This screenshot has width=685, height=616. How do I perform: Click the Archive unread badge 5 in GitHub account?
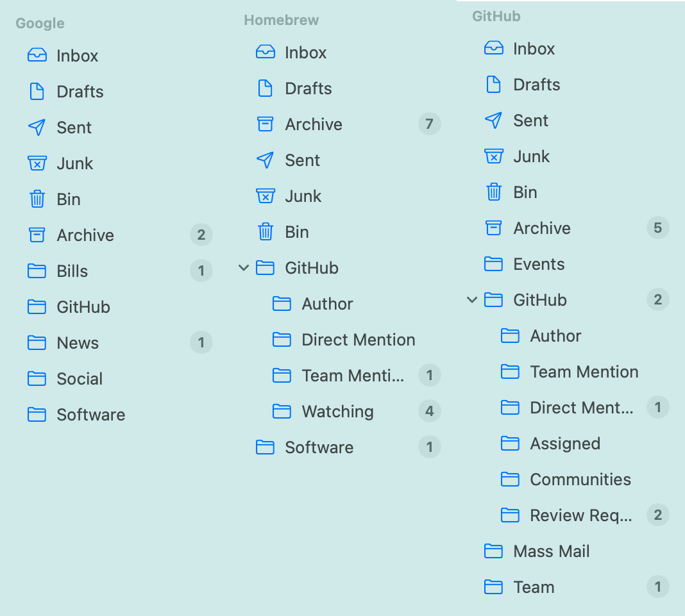point(658,228)
